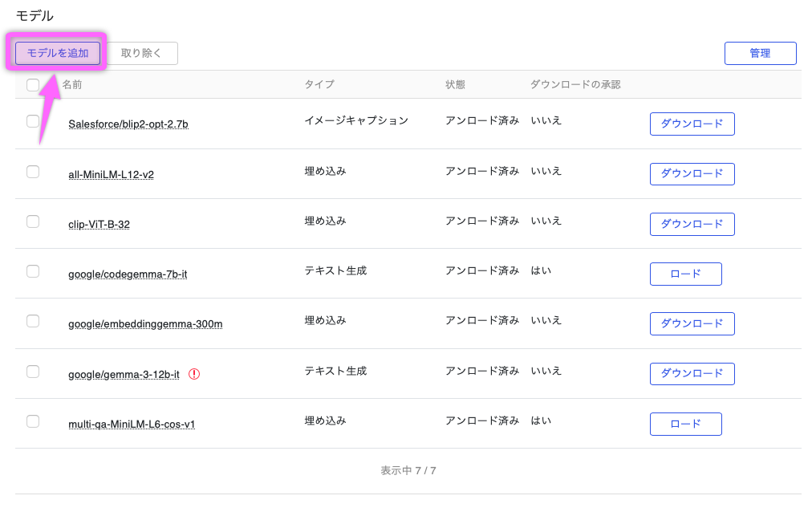Click テキスト生成 in the codegemma-7b-it row
The width and height of the screenshot is (812, 516).
(335, 270)
